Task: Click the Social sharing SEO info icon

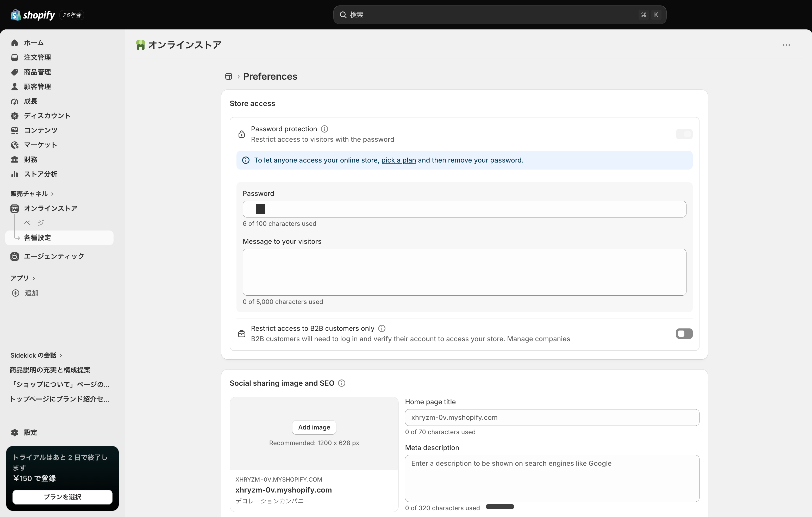Action: [x=342, y=383]
